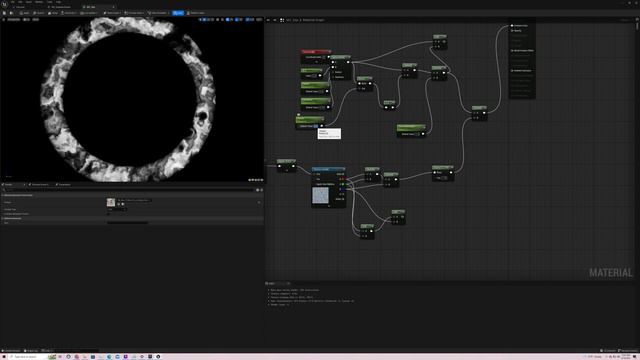Click the Search toolbar button
640x360 pixels.
(x=39, y=13)
